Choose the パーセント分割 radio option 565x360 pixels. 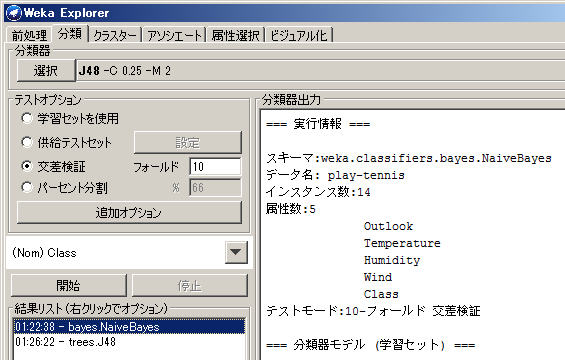27,187
